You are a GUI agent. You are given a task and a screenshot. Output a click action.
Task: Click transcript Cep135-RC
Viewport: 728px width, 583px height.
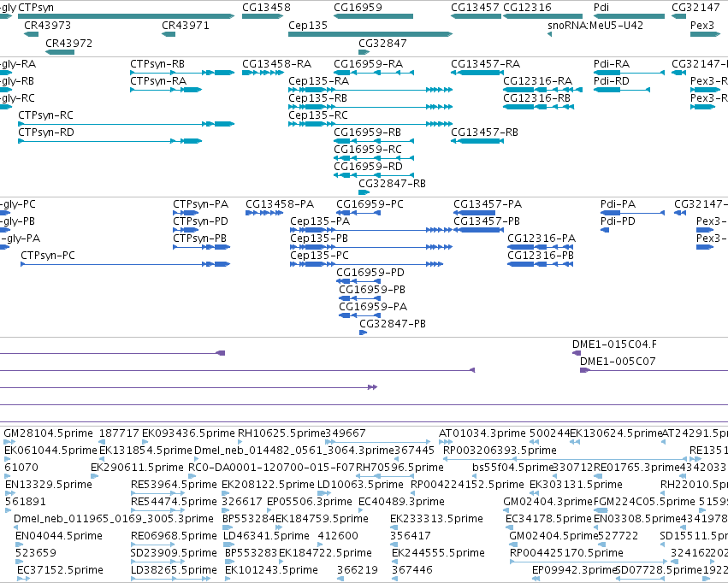[x=318, y=115]
